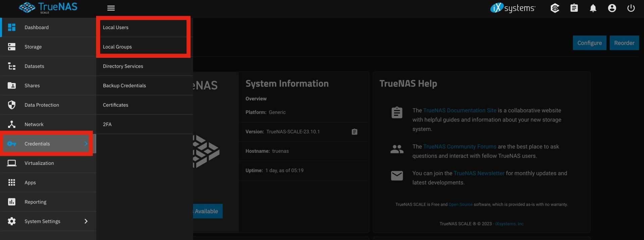Open the iXsystems, Inc footer link
The width and height of the screenshot is (644, 240).
509,224
